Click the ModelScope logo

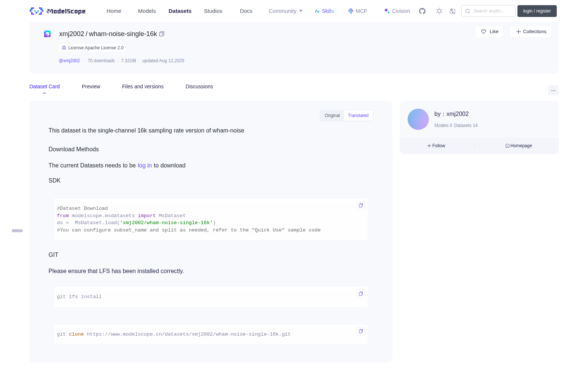58,11
